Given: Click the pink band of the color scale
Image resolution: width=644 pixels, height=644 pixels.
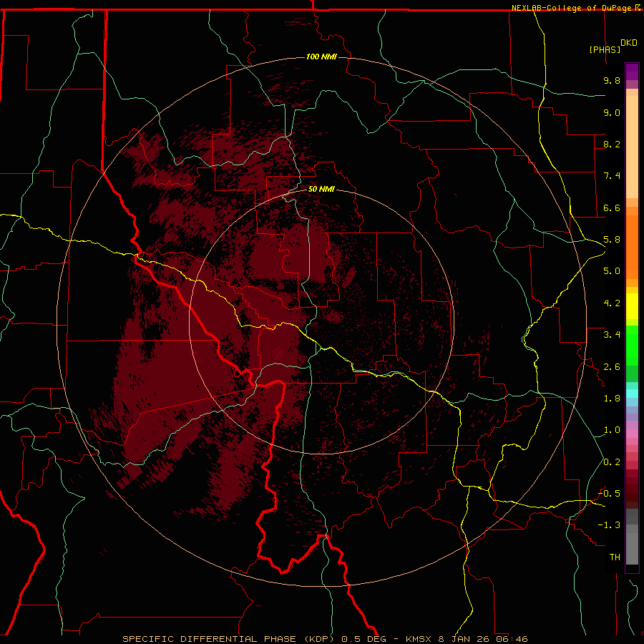Looking at the screenshot, I should tap(632, 434).
